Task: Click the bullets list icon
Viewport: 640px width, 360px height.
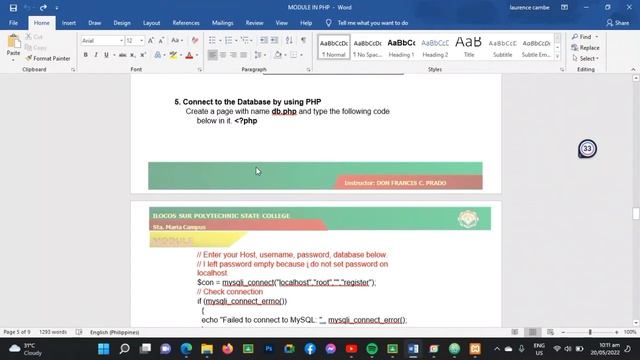Action: 212,40
